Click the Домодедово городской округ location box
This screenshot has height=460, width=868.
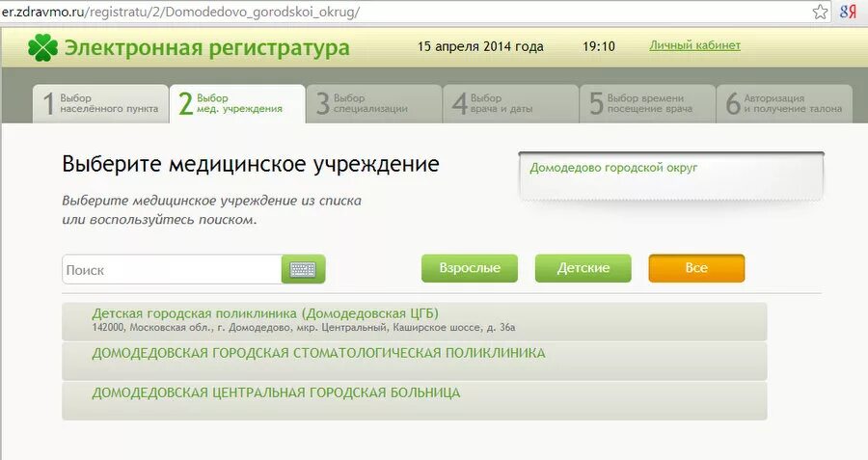tap(671, 176)
